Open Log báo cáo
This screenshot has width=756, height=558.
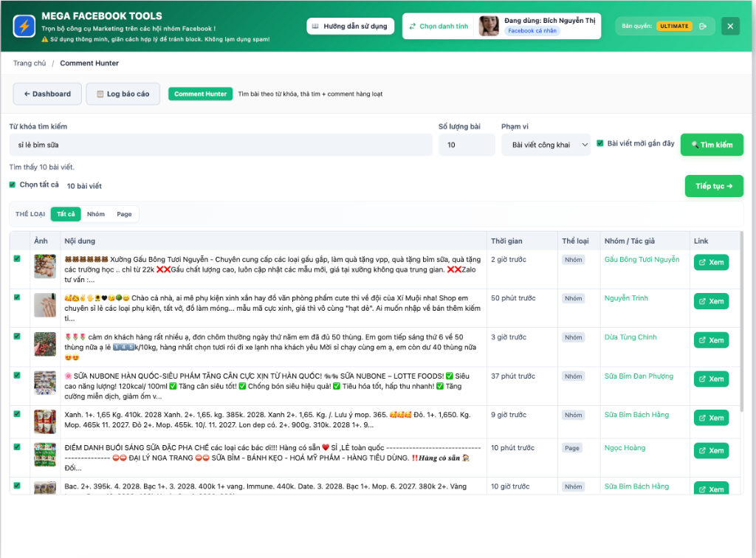(x=123, y=94)
